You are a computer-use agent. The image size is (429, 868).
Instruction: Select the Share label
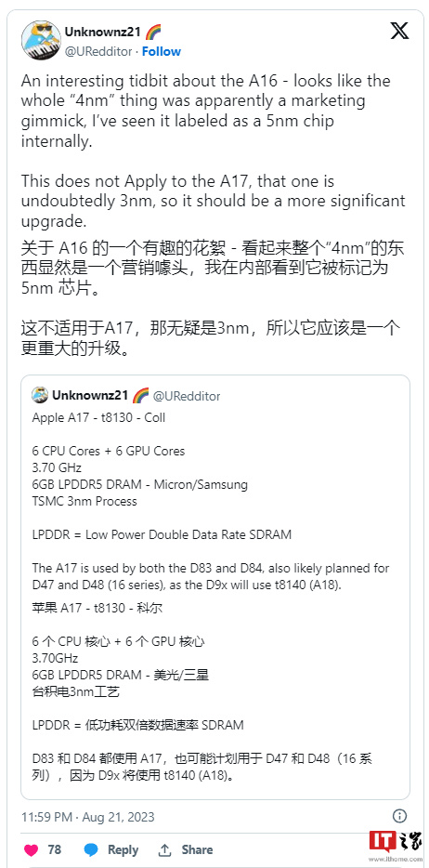click(x=197, y=849)
